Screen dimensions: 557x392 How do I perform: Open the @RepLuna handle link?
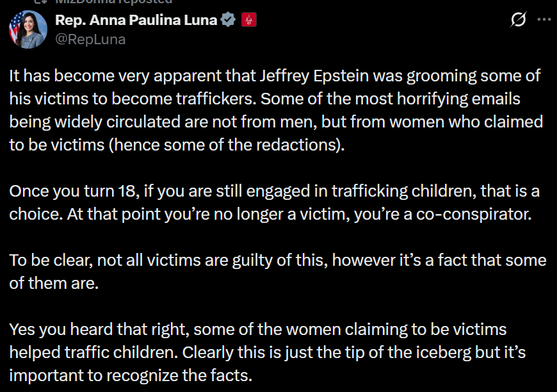pyautogui.click(x=90, y=39)
